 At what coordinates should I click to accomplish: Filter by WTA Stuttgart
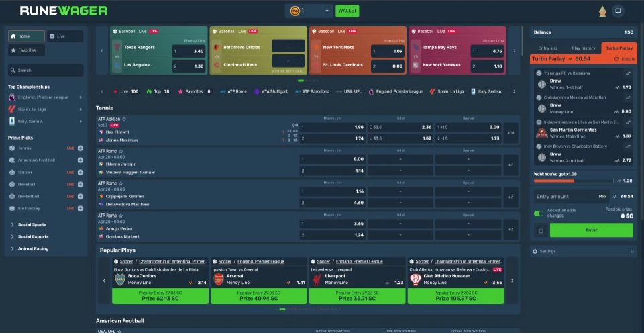pyautogui.click(x=270, y=92)
